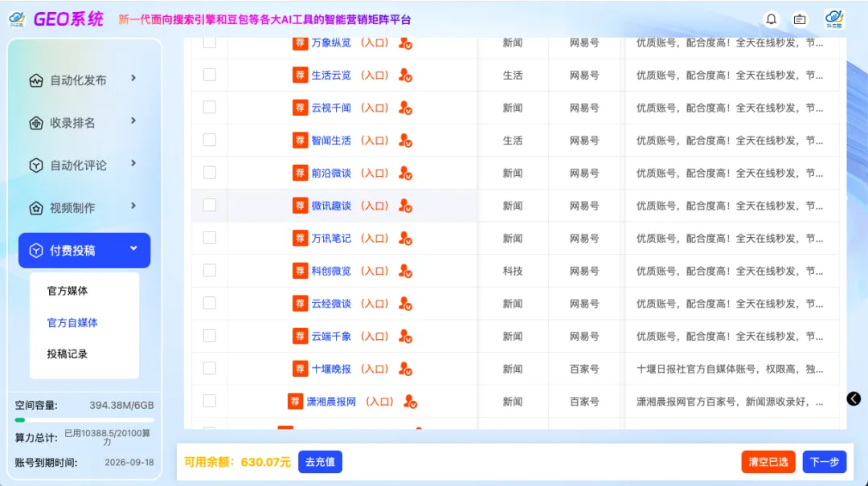Click the GEO系统 logo icon at top left
Image resolution: width=868 pixels, height=486 pixels.
pyautogui.click(x=17, y=19)
